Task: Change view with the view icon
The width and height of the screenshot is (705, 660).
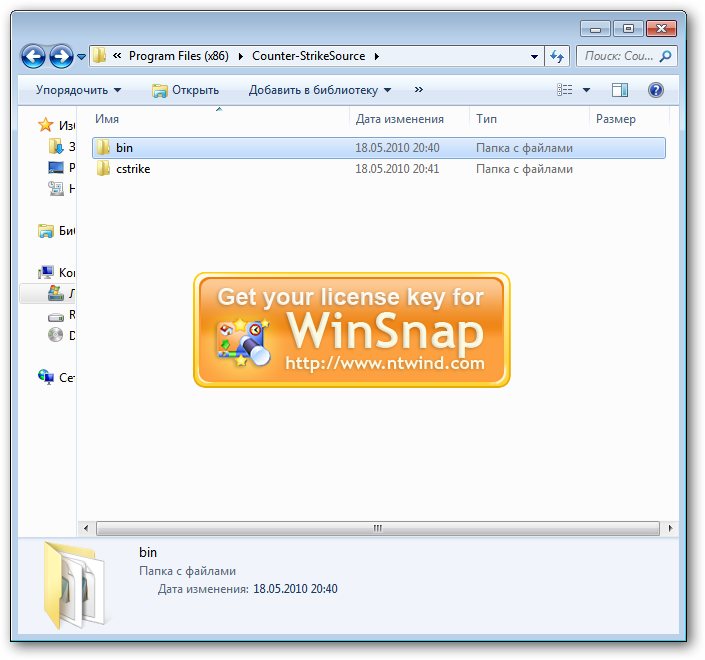Action: pyautogui.click(x=565, y=90)
